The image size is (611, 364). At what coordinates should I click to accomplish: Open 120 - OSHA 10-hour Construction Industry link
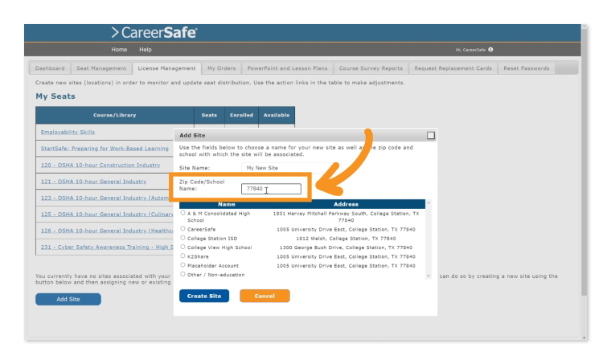[x=100, y=165]
